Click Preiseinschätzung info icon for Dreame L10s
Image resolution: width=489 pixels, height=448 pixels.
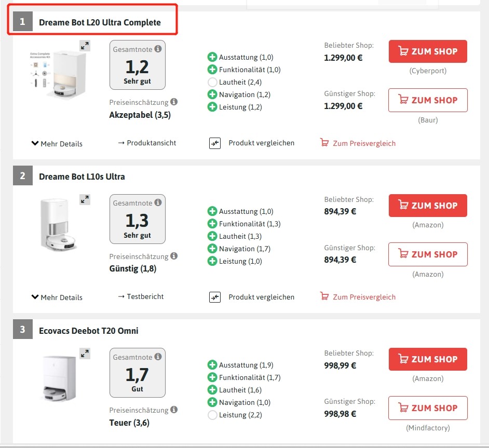[174, 256]
